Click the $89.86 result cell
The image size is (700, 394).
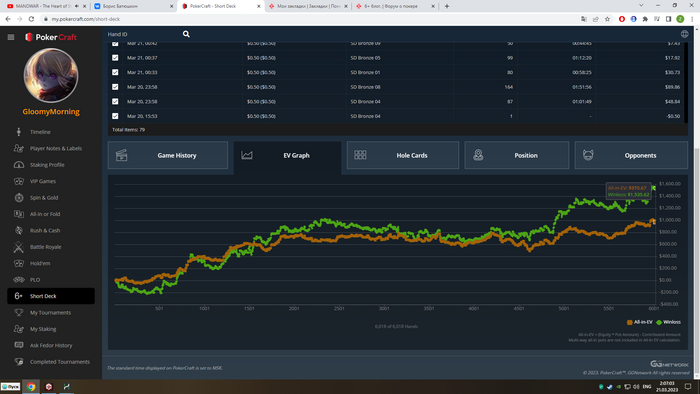tap(672, 87)
